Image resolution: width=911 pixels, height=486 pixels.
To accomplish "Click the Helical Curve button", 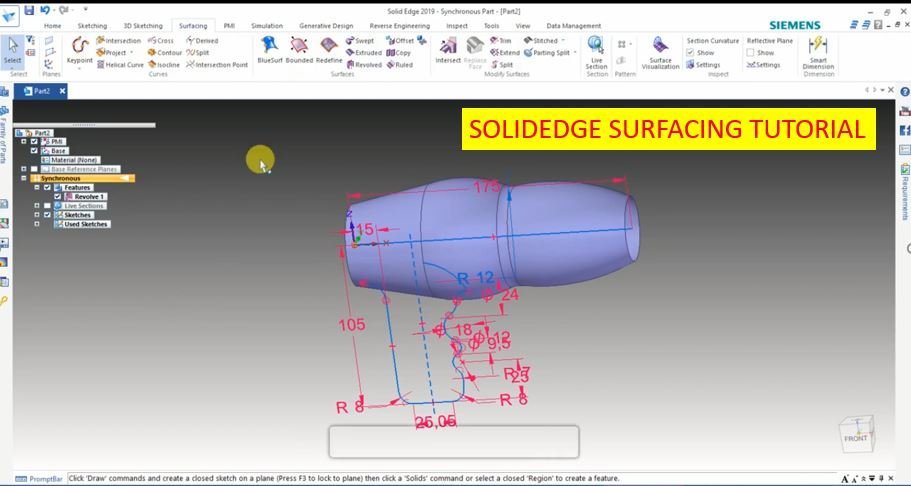I will pyautogui.click(x=120, y=65).
